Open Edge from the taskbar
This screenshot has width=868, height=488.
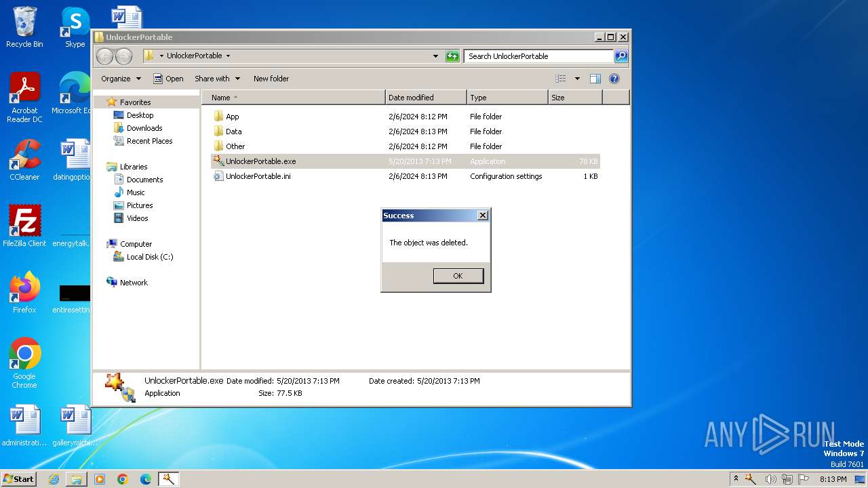click(146, 479)
